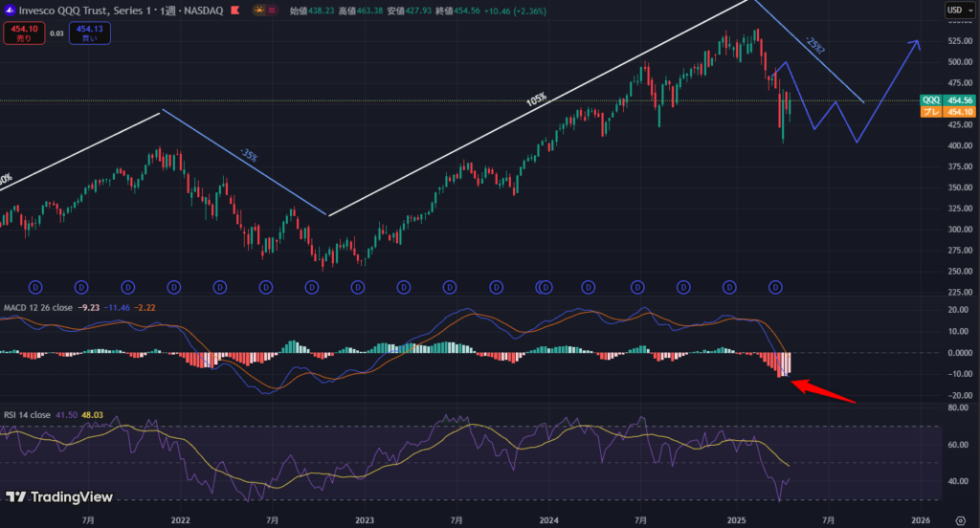Click the 安値 427.93 low value
The image size is (980, 528).
pyautogui.click(x=410, y=11)
